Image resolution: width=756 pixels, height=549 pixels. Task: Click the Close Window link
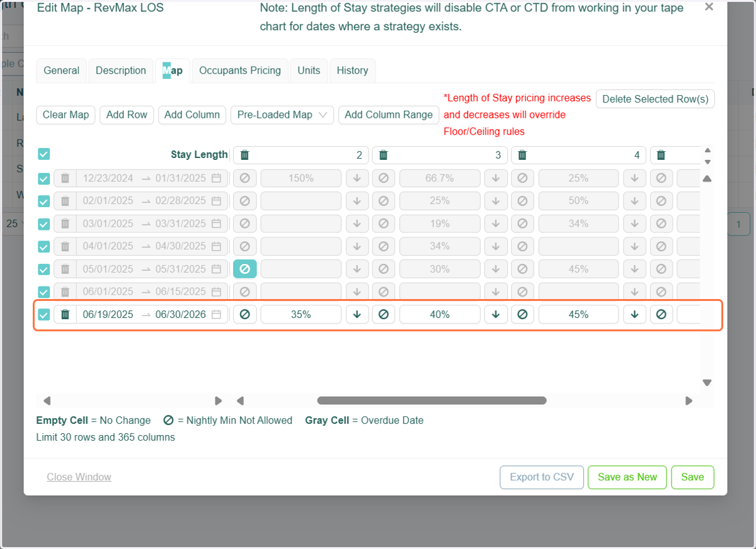pos(79,477)
